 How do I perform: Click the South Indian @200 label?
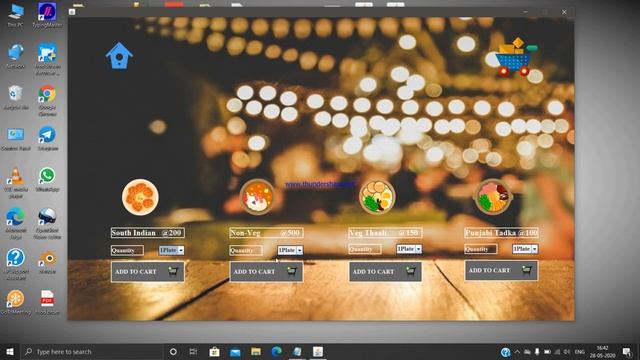(x=147, y=233)
